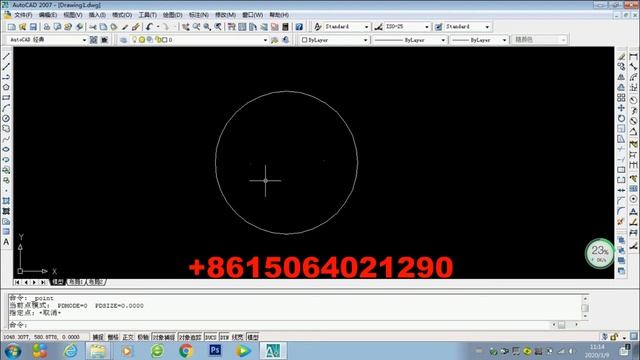
Task: Select the Hatch tool
Action: 6,201
